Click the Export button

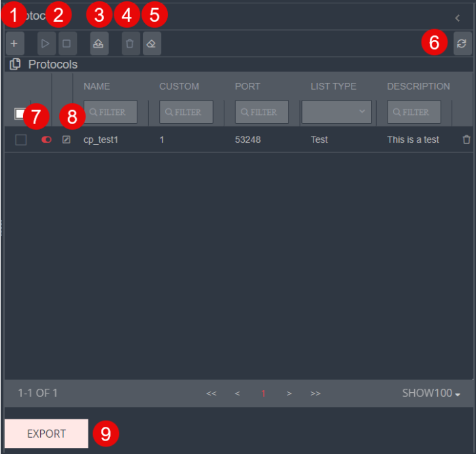click(x=46, y=434)
